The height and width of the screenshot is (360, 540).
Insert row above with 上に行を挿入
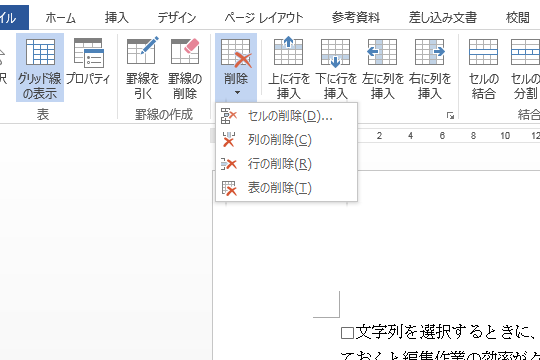pos(289,68)
